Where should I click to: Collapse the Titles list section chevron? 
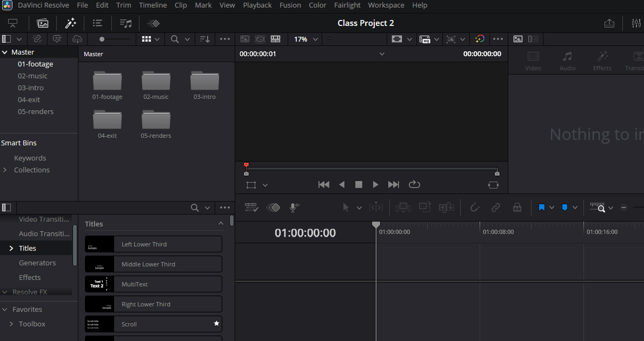coord(221,224)
